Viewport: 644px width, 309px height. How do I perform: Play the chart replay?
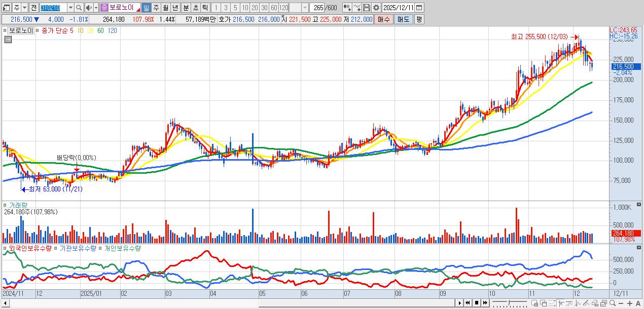pos(460,303)
